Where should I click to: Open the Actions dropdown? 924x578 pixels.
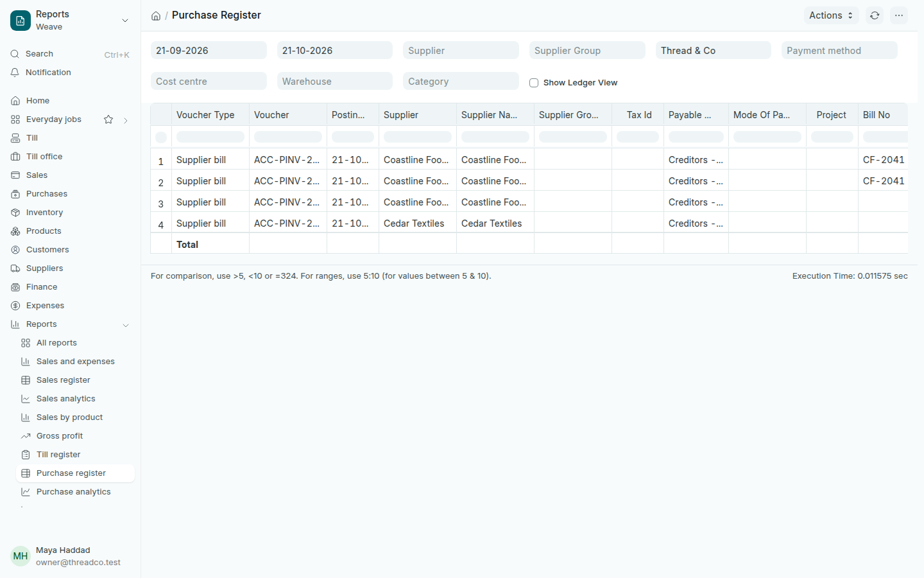(x=831, y=15)
